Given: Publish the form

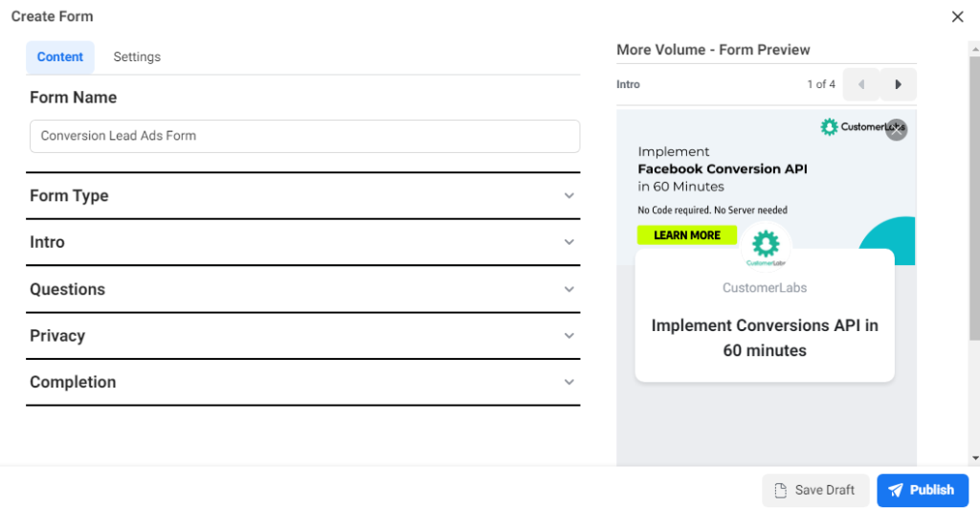Looking at the screenshot, I should 923,490.
